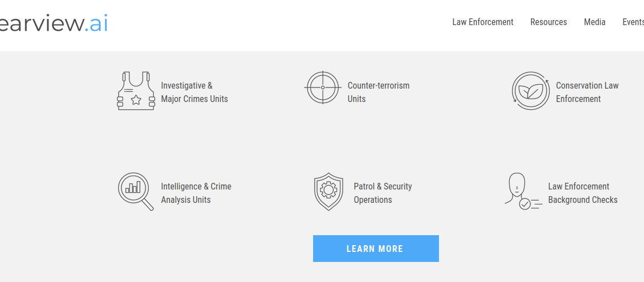The width and height of the screenshot is (644, 282).
Task: Select Investigative & Major Crimes Units text
Action: click(194, 92)
